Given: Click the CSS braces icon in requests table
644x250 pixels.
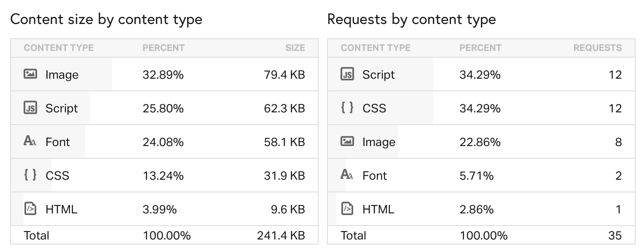Looking at the screenshot, I should pyautogui.click(x=347, y=108).
